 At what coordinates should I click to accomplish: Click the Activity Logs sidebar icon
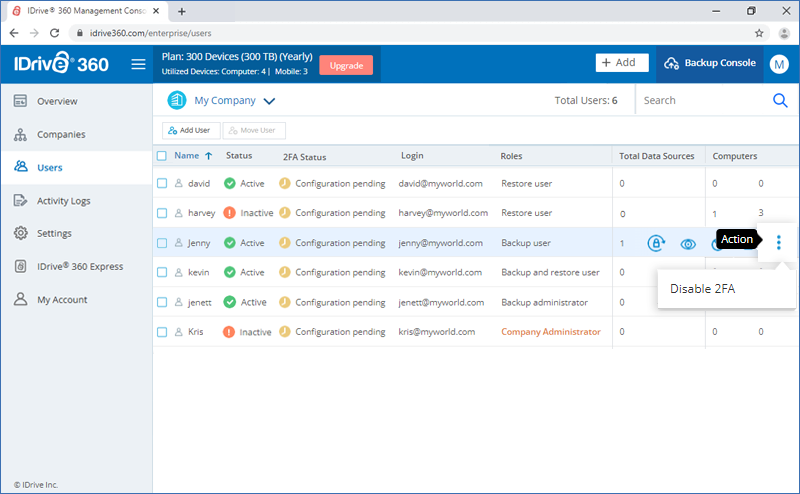(20, 201)
